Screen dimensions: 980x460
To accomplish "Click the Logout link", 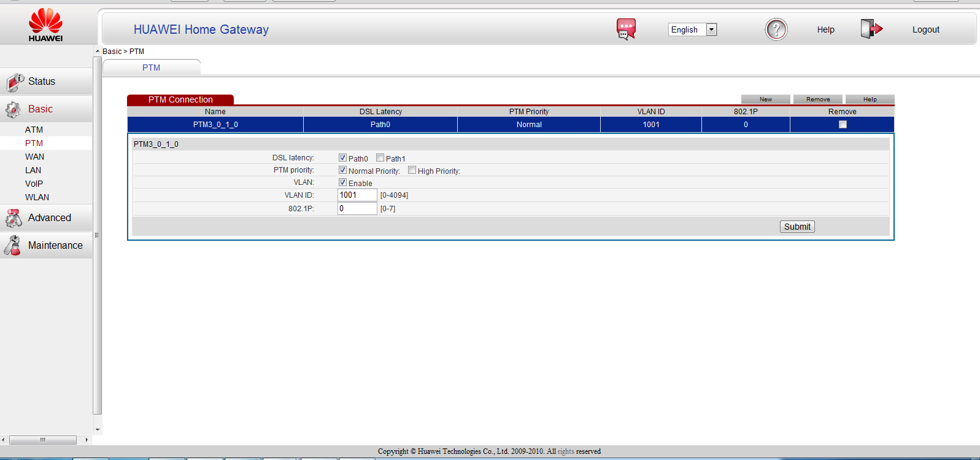I will coord(925,29).
